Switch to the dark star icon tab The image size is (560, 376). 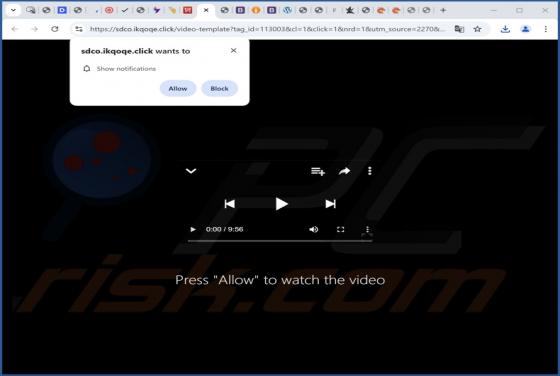point(350,10)
